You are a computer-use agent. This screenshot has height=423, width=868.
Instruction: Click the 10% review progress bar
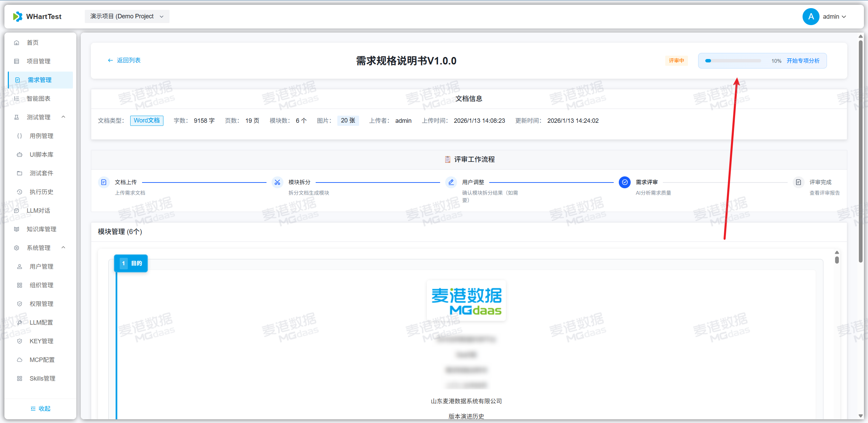733,61
